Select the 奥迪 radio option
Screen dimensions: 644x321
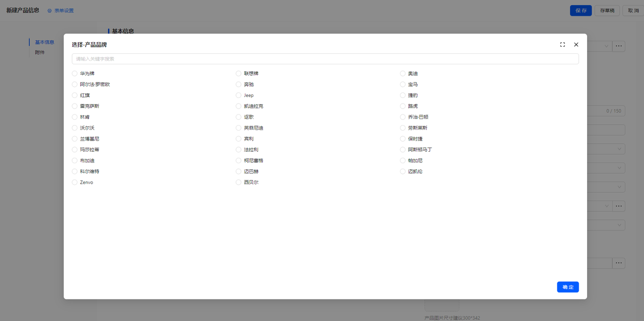point(403,73)
